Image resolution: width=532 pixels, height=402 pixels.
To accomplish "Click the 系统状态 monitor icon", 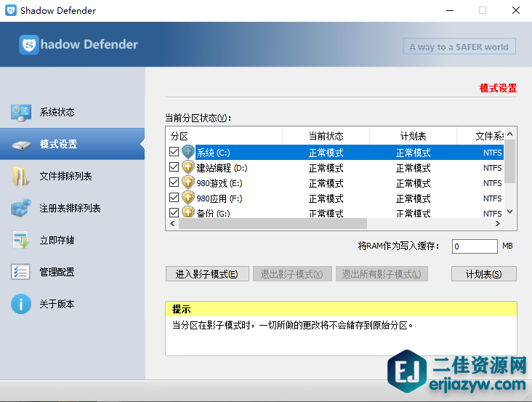I will pos(20,113).
